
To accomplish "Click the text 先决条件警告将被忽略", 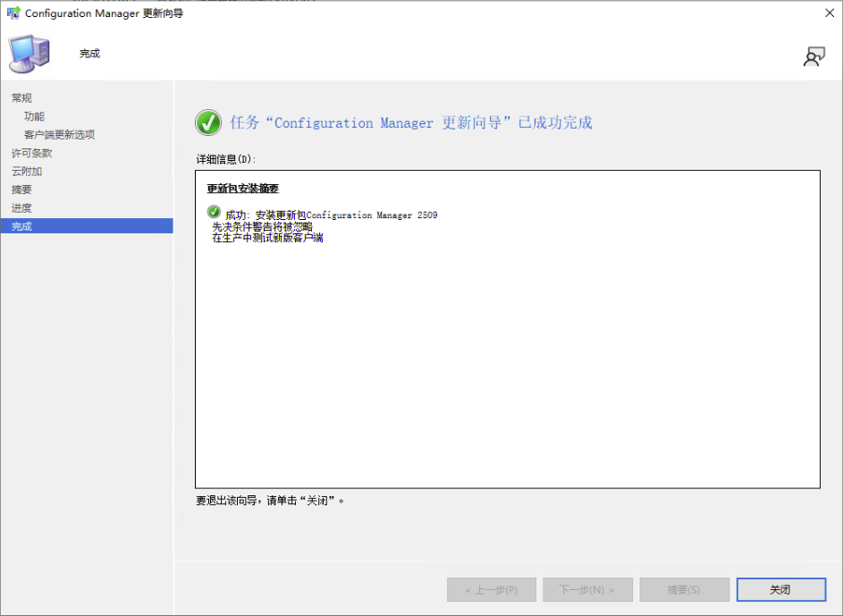I will tap(262, 227).
